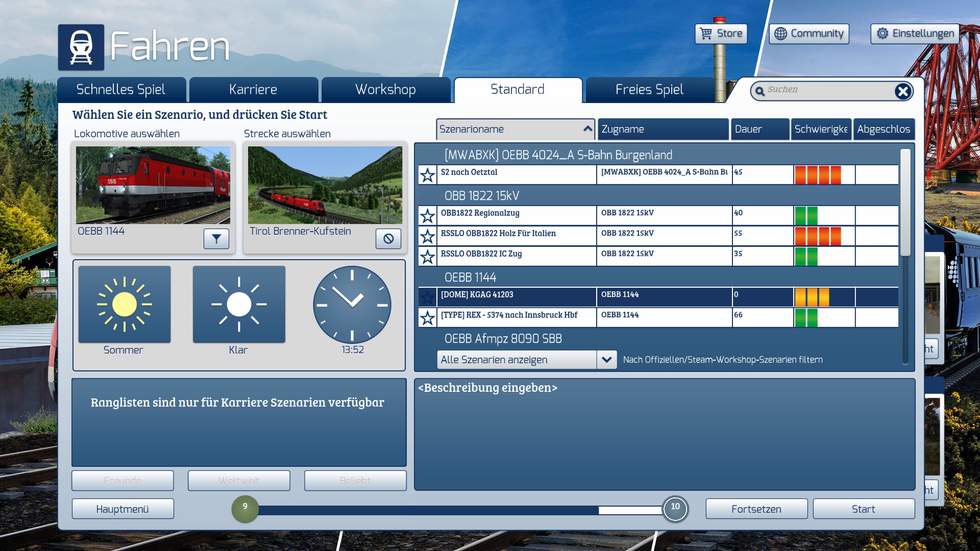Open Einstellungen via the gear icon
The width and height of the screenshot is (980, 551).
coord(883,34)
